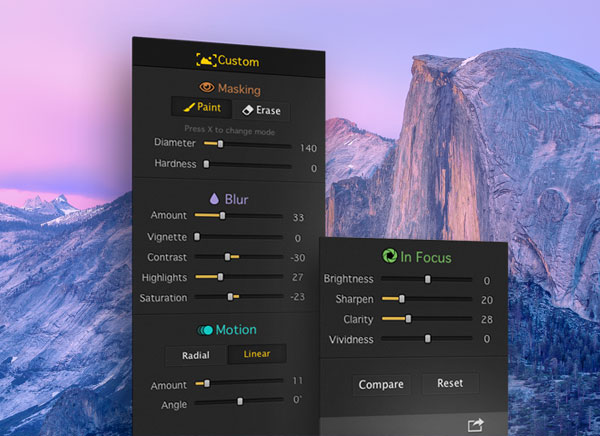600x436 pixels.
Task: Click the share export icon
Action: (475, 425)
